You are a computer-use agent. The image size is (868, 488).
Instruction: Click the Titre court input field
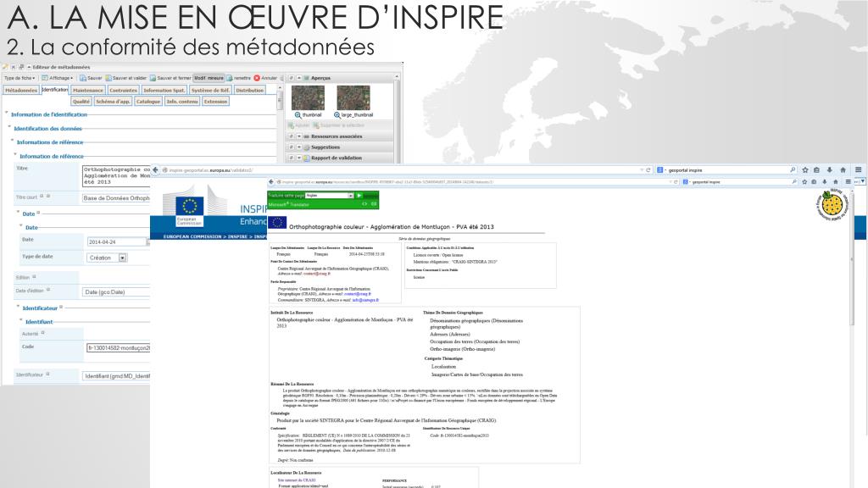click(x=115, y=198)
